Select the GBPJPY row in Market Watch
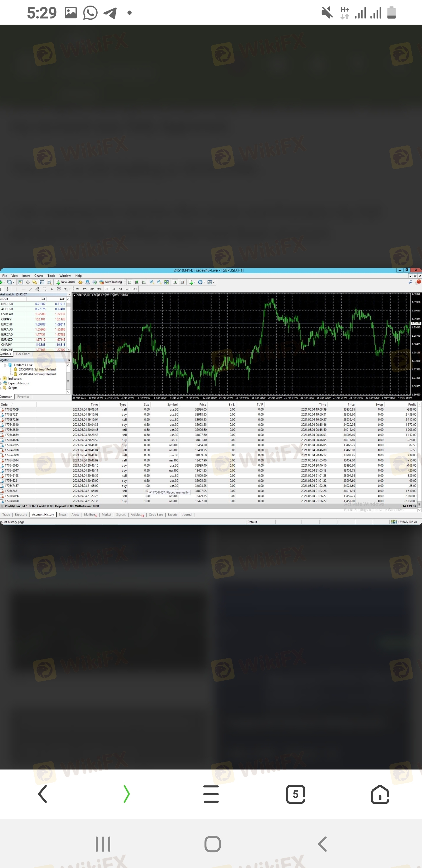 coord(7,319)
